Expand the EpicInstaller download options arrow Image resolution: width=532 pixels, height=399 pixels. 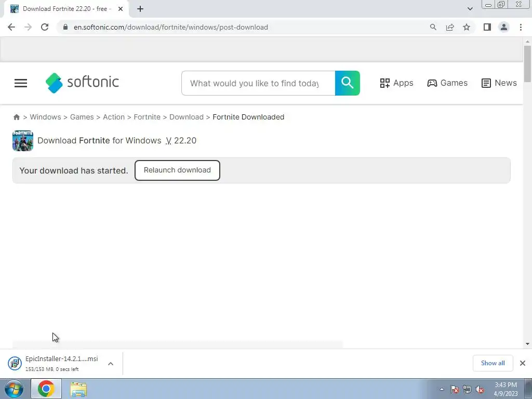pyautogui.click(x=111, y=364)
